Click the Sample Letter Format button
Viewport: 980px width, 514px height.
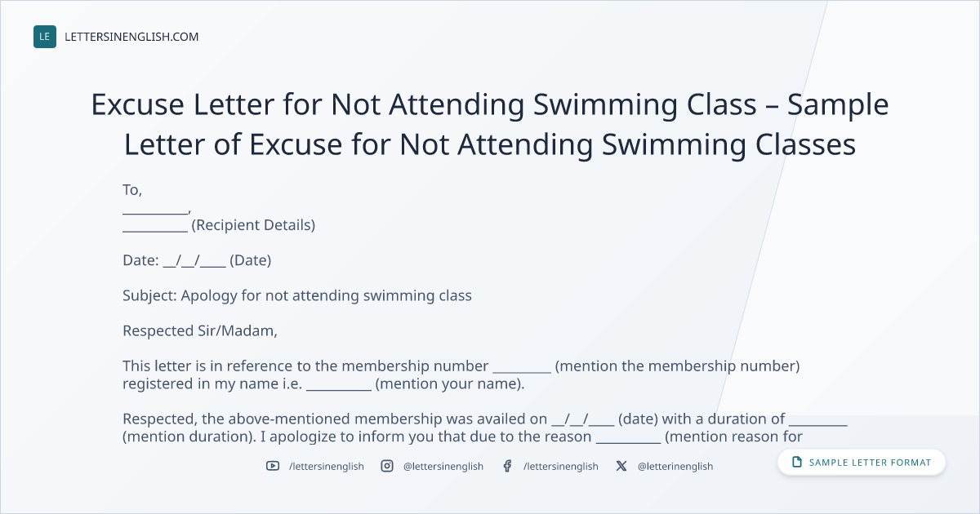[862, 463]
